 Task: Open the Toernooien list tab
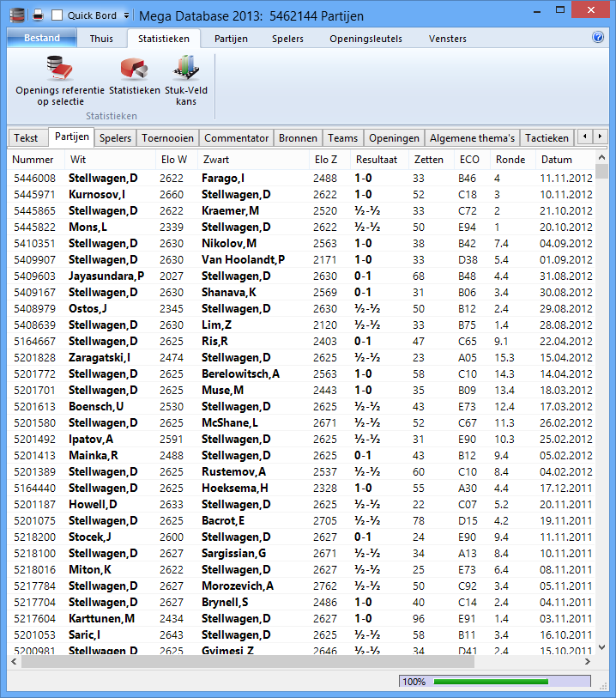point(167,138)
